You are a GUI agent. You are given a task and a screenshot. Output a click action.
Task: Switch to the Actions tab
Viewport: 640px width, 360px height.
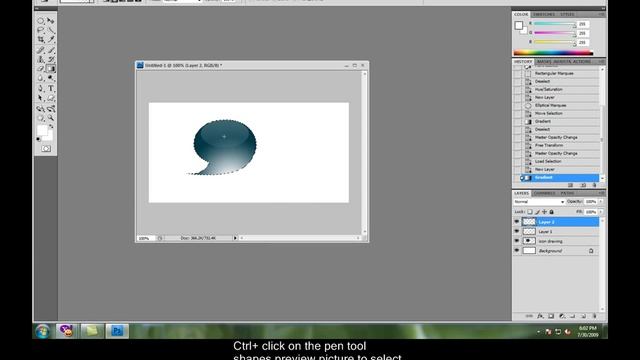(582, 62)
